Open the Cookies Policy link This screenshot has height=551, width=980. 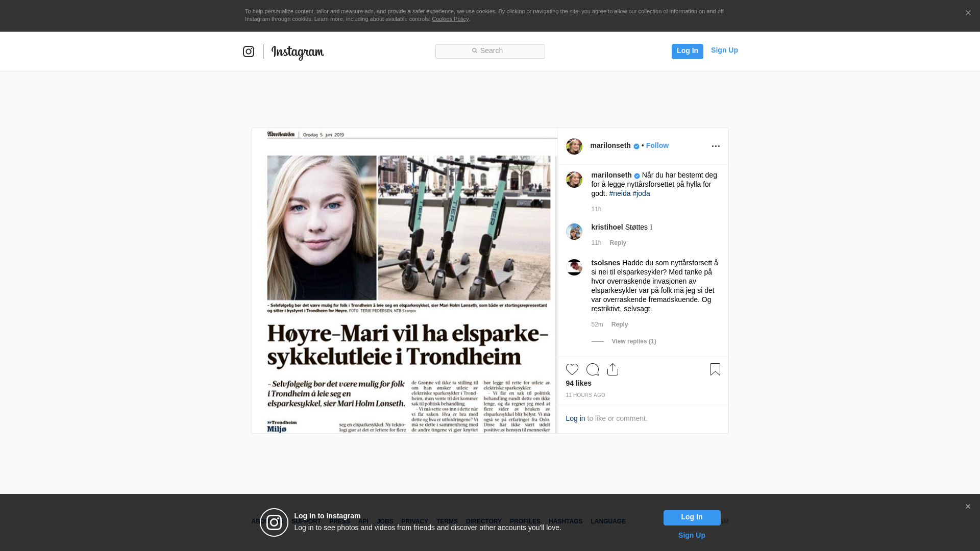450,19
